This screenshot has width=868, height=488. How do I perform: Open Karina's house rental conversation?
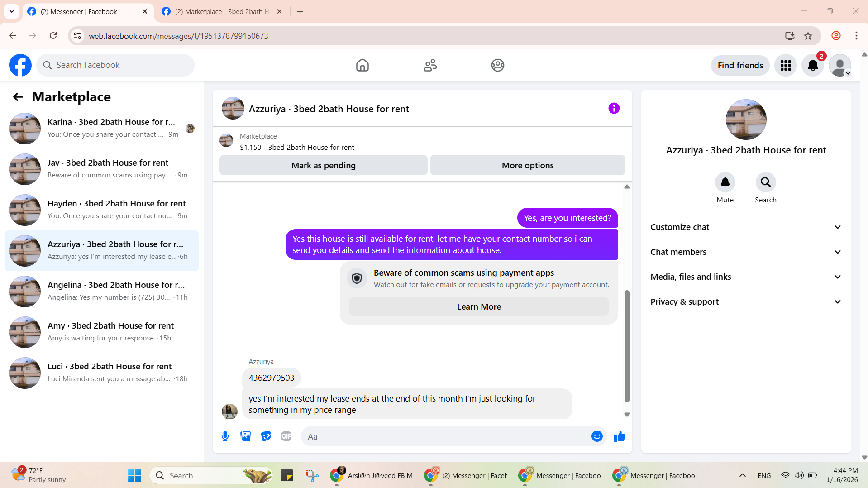click(102, 128)
